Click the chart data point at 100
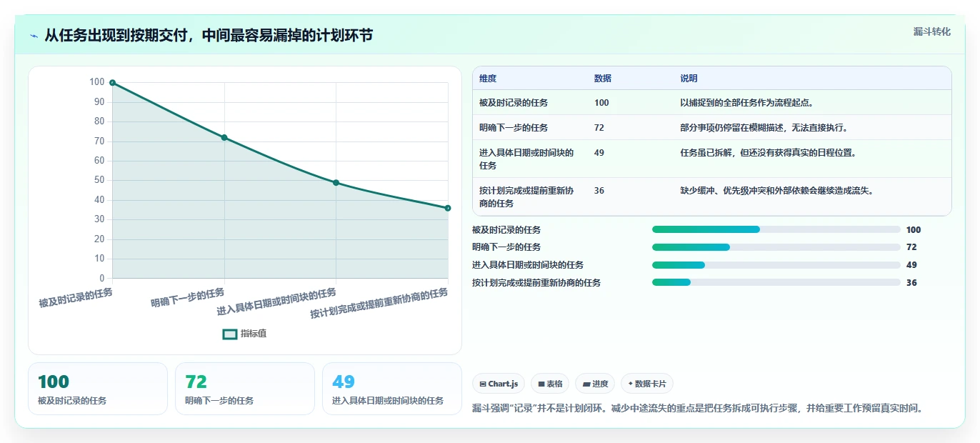The height and width of the screenshot is (443, 980). point(113,83)
